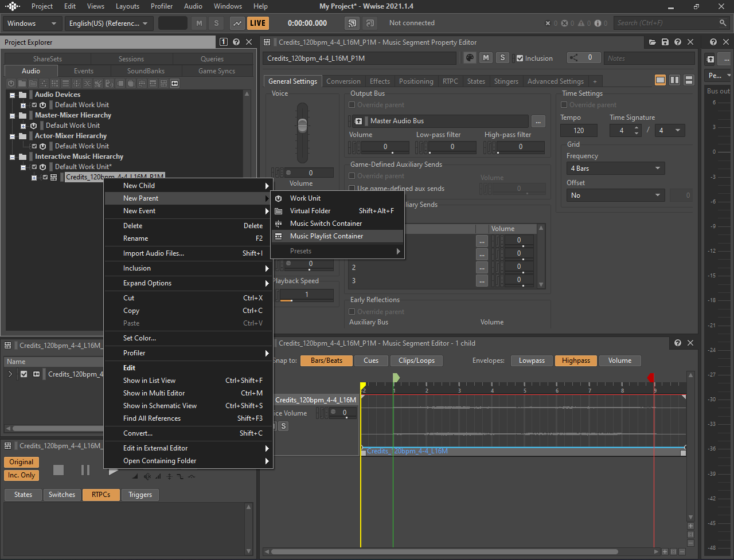734x560 pixels.
Task: Open the Layouts menu in the menu bar
Action: [127, 6]
